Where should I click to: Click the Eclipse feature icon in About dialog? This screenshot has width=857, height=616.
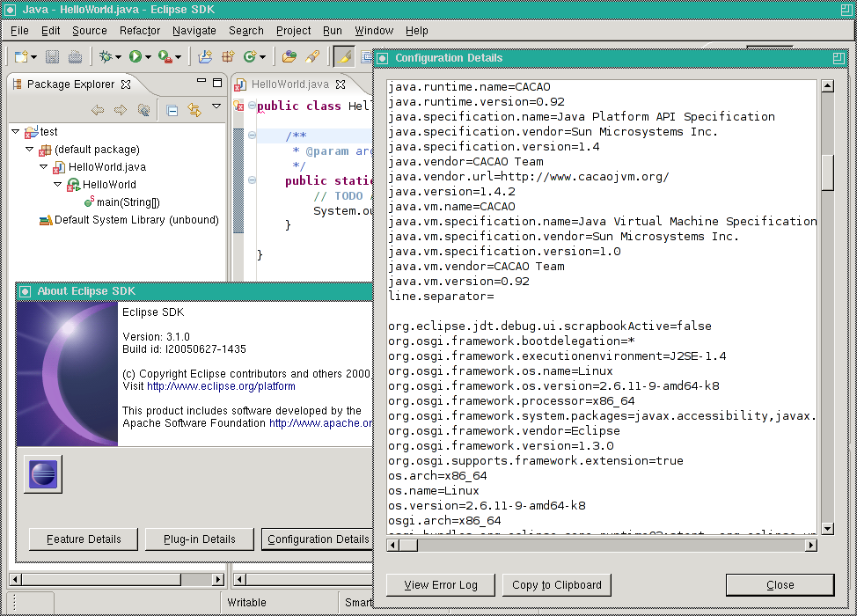pos(43,474)
